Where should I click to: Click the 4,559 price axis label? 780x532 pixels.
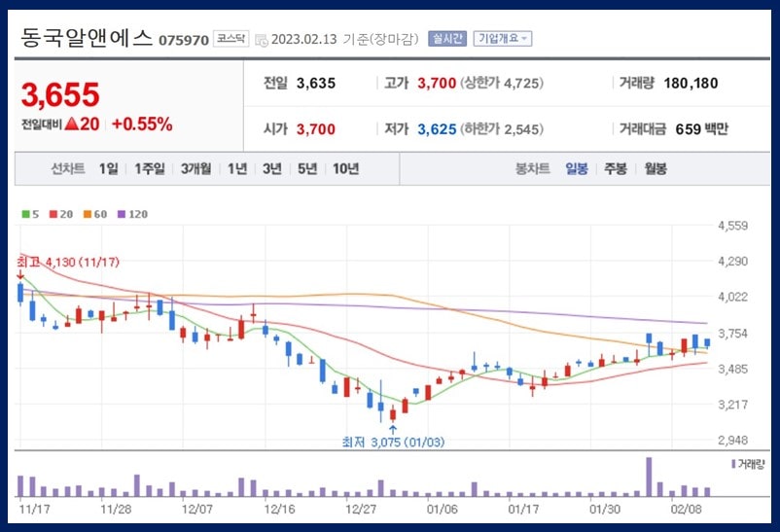732,226
